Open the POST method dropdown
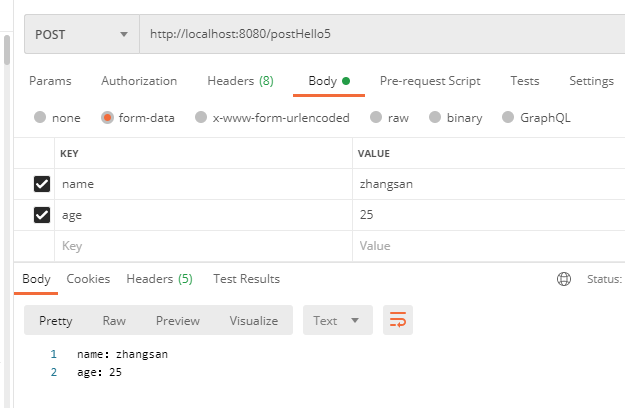625x408 pixels. 82,34
